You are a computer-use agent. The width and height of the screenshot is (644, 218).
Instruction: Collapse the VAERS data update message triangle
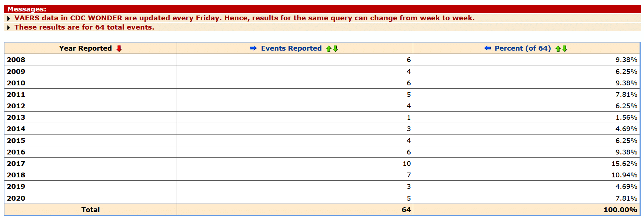click(x=9, y=18)
